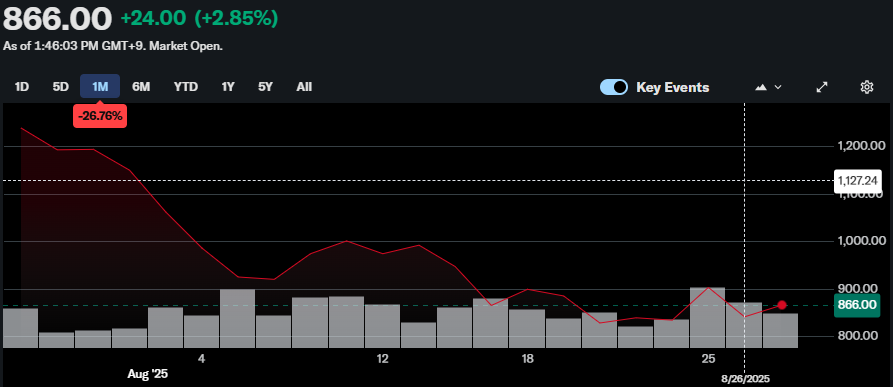Select the 1D time range

coord(22,87)
